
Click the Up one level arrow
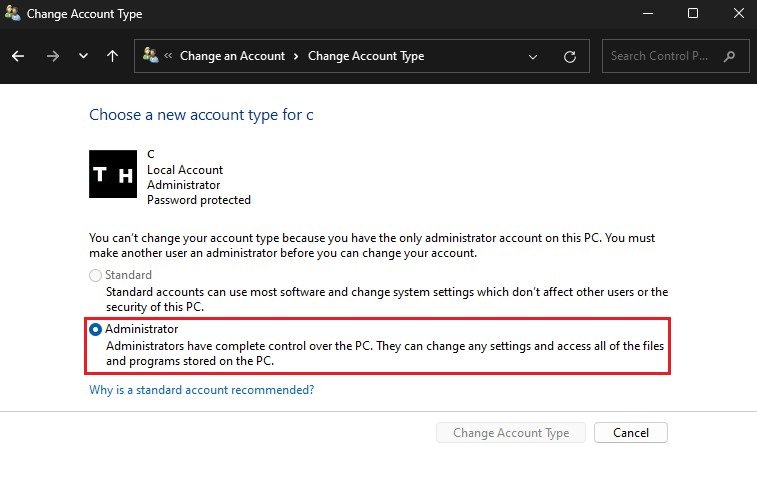(112, 56)
